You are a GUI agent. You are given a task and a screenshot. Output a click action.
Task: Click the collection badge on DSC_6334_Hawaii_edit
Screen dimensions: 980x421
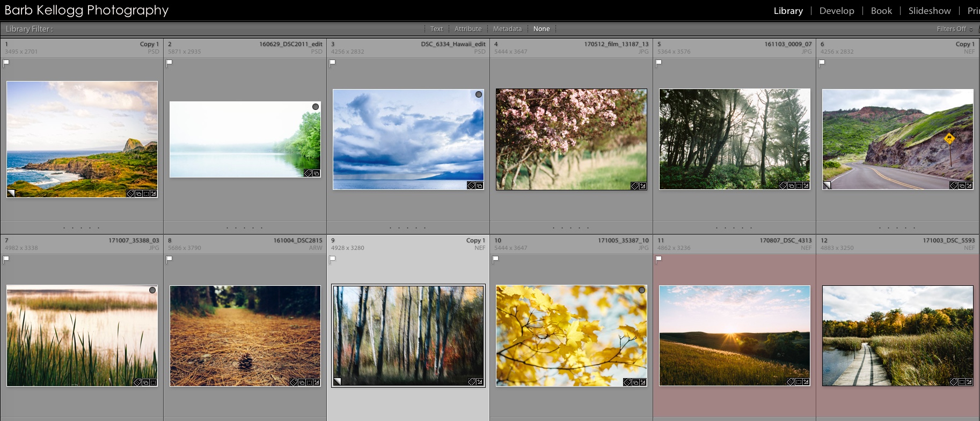(x=479, y=186)
